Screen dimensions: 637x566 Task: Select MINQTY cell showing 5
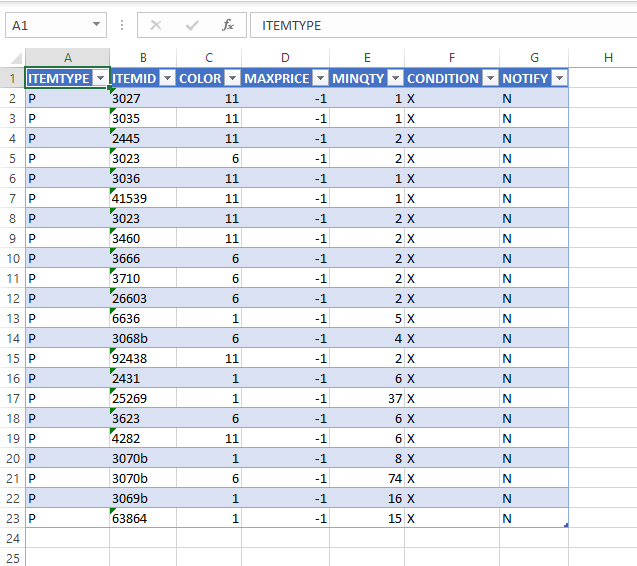367,318
